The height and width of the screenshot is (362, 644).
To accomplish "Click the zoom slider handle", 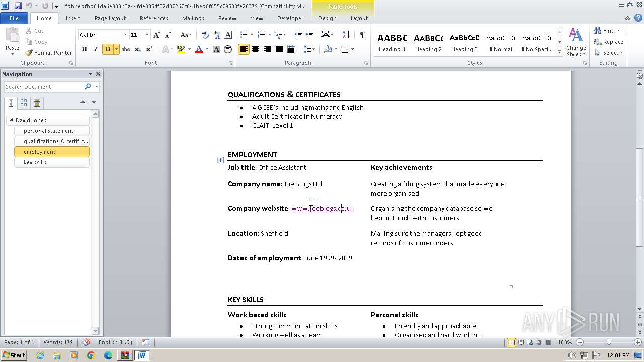I will pyautogui.click(x=609, y=342).
